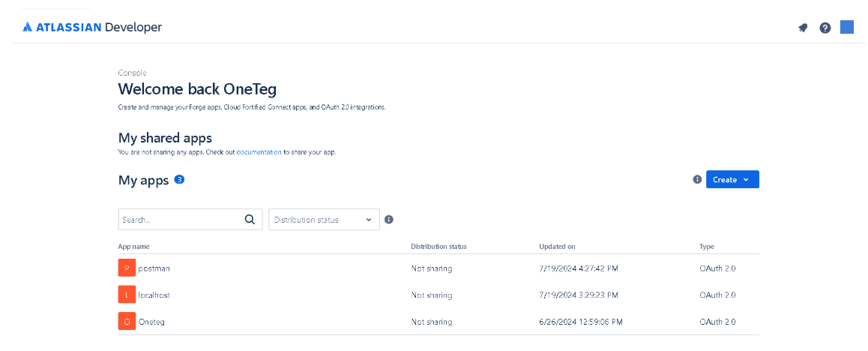This screenshot has width=868, height=351.
Task: Click the localhost app icon
Action: (127, 295)
